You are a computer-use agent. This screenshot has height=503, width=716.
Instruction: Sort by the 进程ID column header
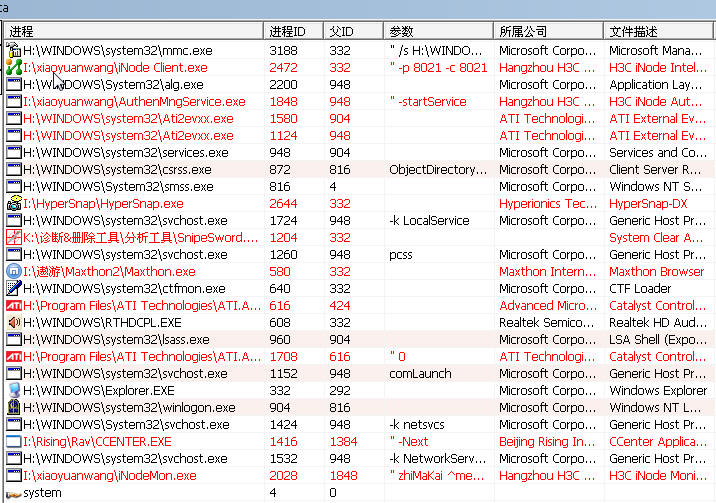[294, 31]
